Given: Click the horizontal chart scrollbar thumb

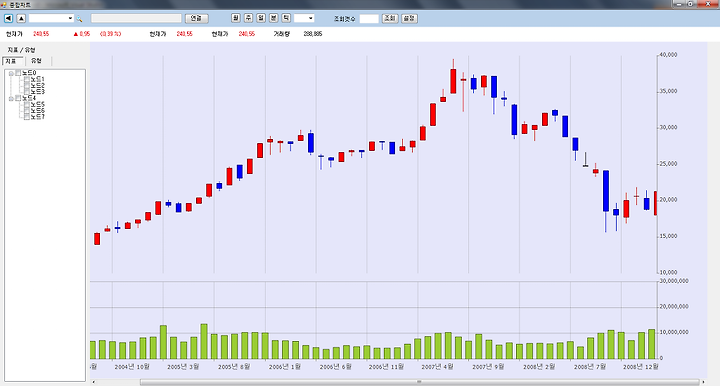Looking at the screenshot, I should pyautogui.click(x=419, y=382).
